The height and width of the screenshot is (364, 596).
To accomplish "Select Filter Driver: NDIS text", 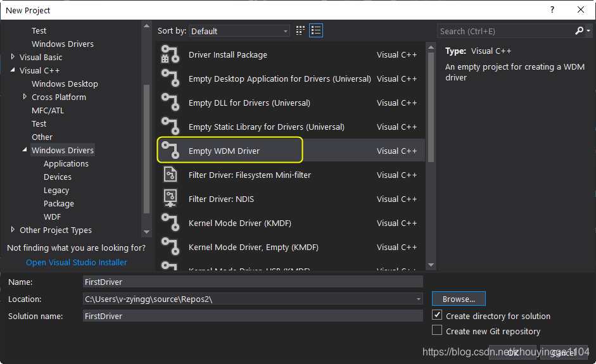I will [221, 199].
